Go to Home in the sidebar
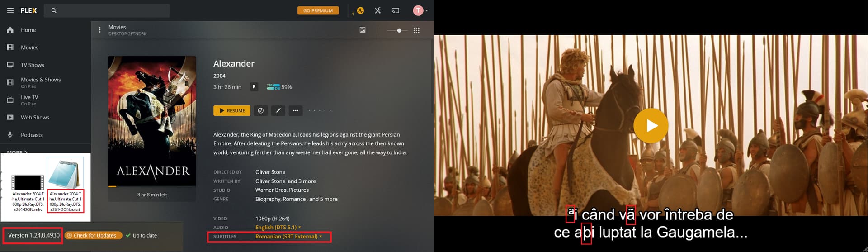868x252 pixels. (28, 30)
